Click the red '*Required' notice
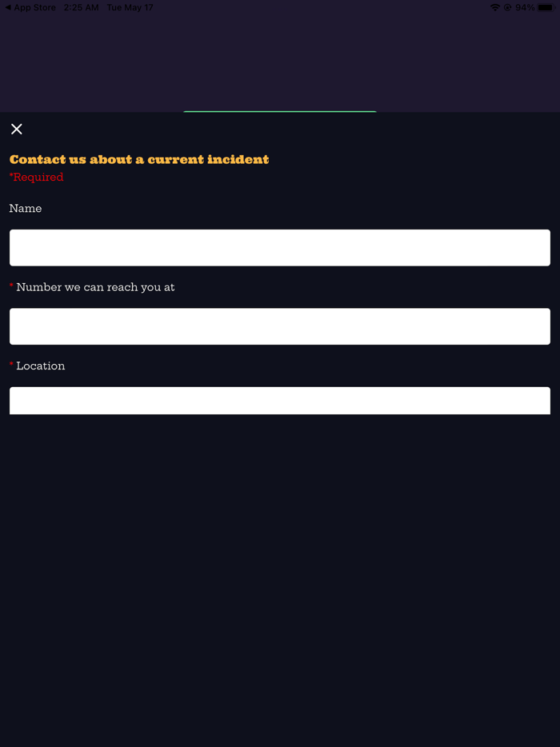 (37, 178)
